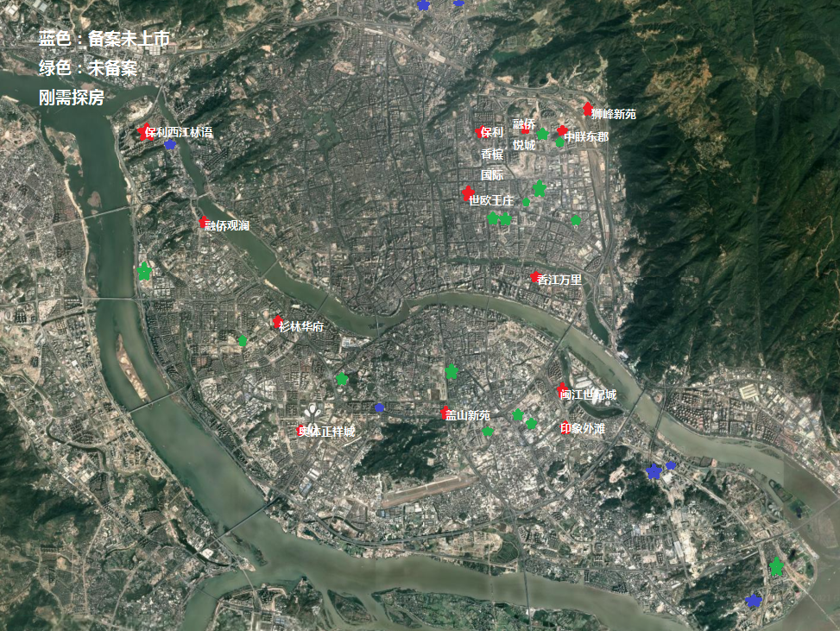
Task: Select the blue marker between 奥体正祥城 and 盖山新苑
Action: point(379,407)
